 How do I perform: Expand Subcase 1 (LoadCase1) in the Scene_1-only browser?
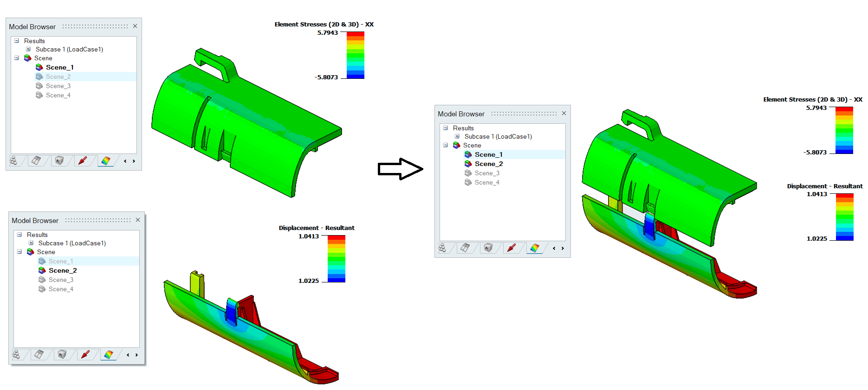28,49
